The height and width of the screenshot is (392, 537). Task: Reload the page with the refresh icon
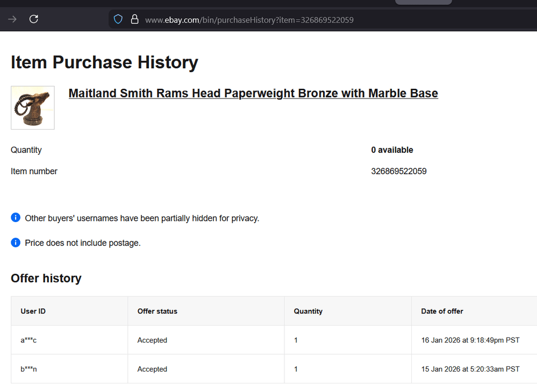33,19
